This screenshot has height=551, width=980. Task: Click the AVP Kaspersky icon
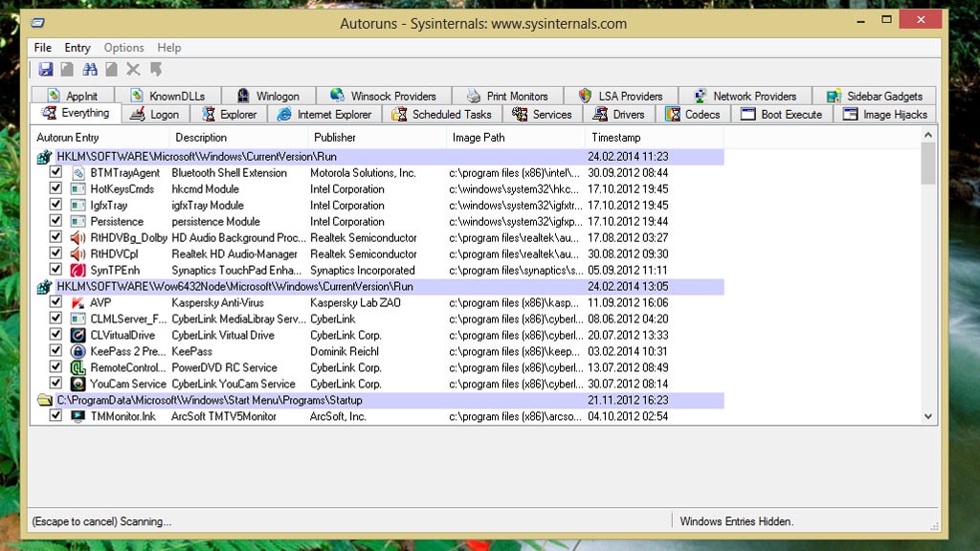click(78, 303)
